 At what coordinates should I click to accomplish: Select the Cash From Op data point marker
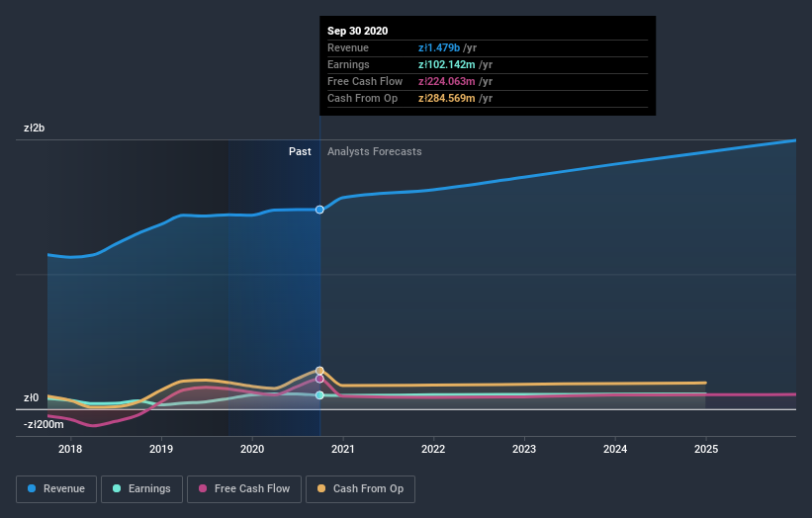[x=319, y=371]
